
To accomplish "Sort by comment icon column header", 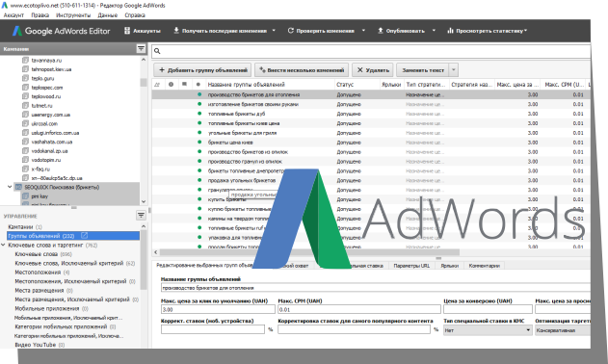I will pos(185,84).
